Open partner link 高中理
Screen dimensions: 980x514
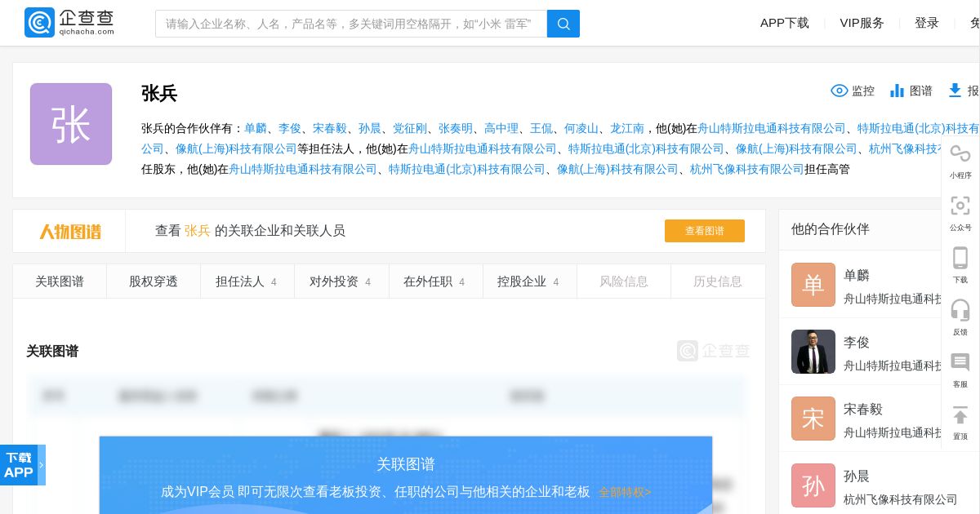pos(501,128)
